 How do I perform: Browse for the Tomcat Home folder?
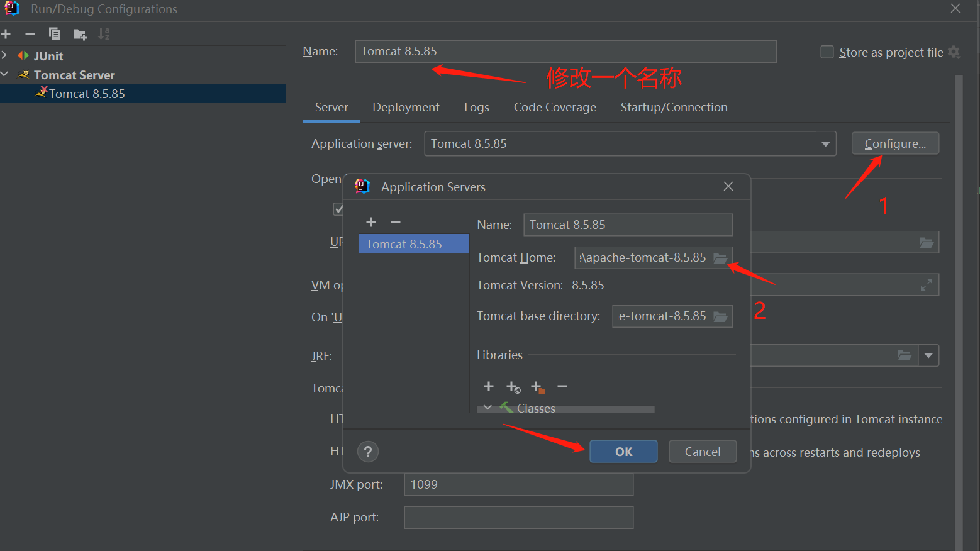click(720, 258)
